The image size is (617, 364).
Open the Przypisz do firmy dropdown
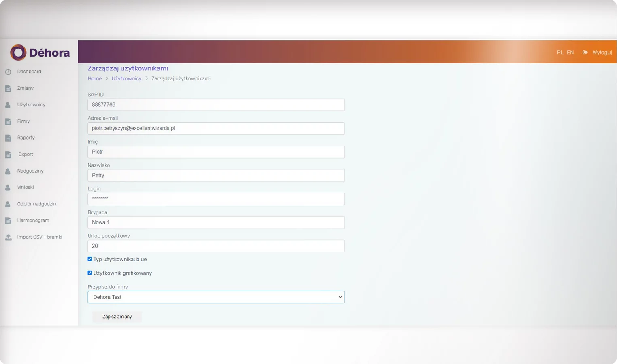pos(216,297)
